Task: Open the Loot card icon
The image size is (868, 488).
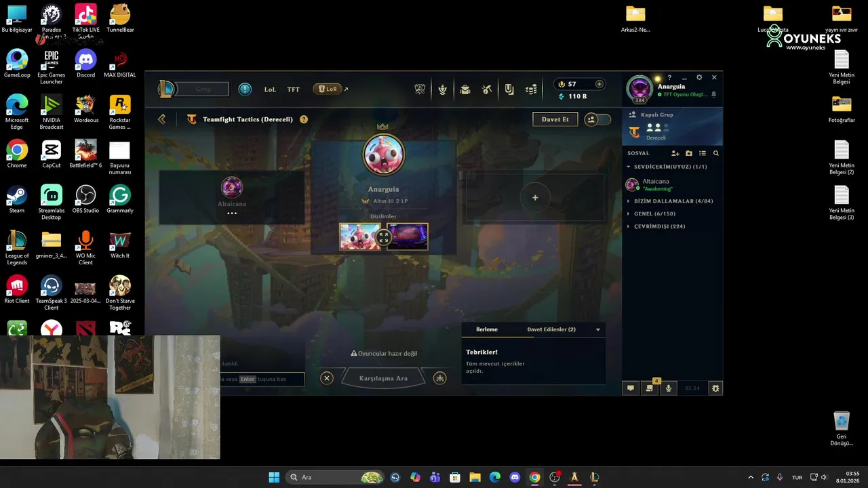Action: pyautogui.click(x=509, y=89)
